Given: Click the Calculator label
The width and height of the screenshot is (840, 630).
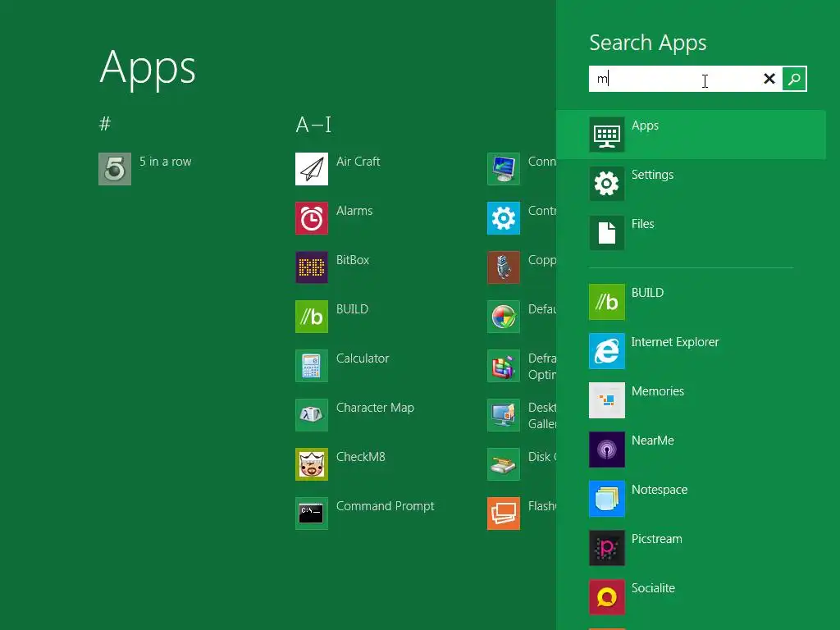Looking at the screenshot, I should click(362, 358).
